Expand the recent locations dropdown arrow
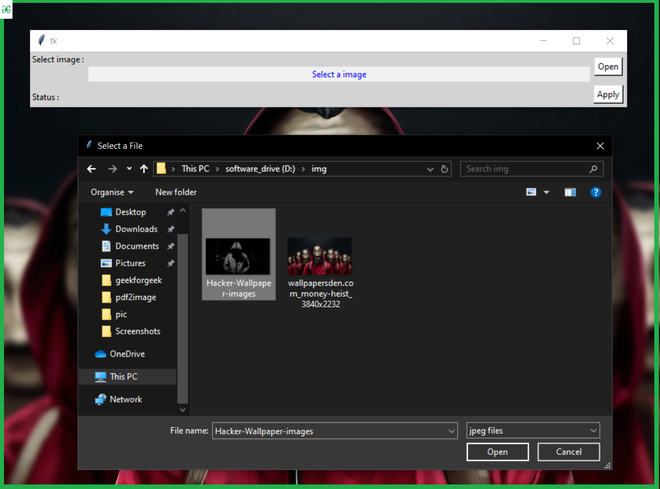Viewport: 660px width, 489px height. pyautogui.click(x=129, y=169)
